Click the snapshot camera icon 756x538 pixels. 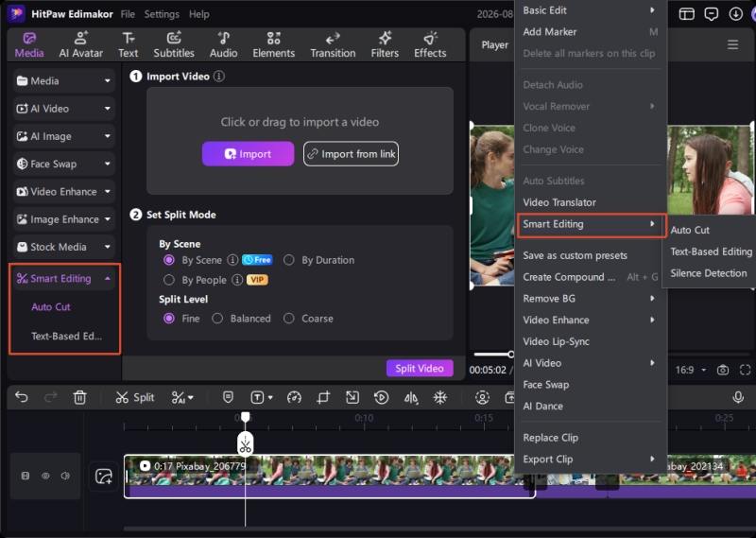[722, 370]
